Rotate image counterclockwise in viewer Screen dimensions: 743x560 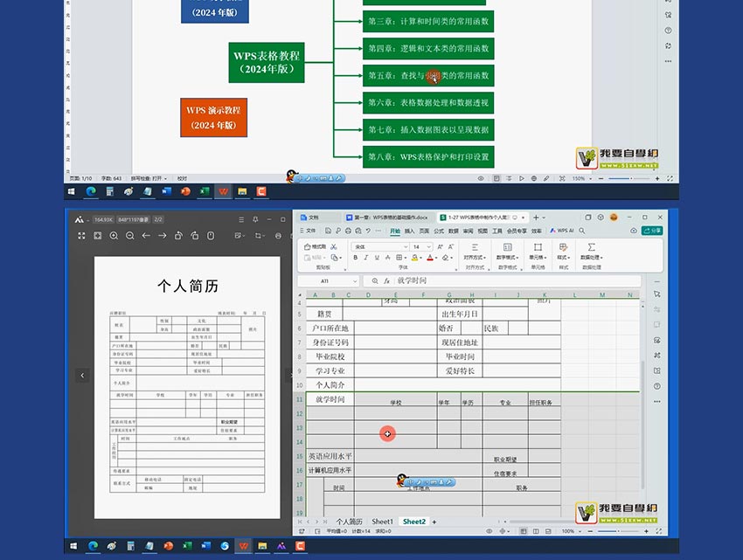[x=178, y=236]
